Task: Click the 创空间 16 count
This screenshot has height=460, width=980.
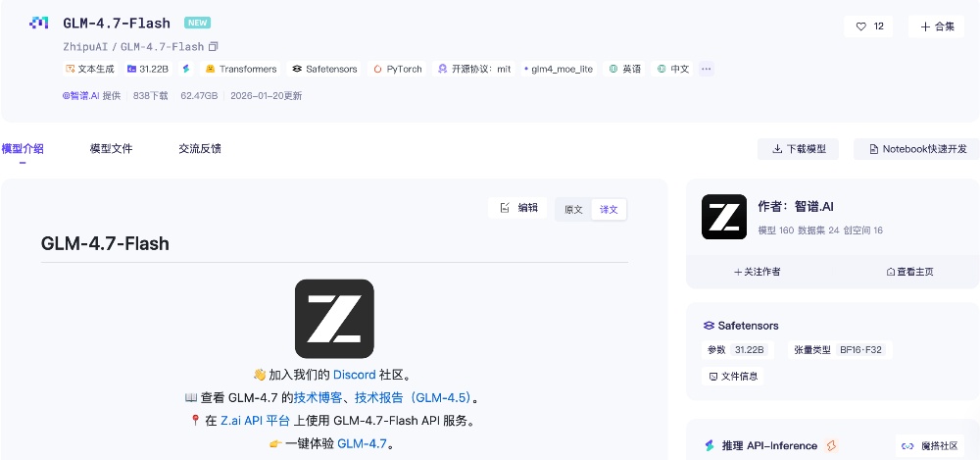Action: point(862,230)
